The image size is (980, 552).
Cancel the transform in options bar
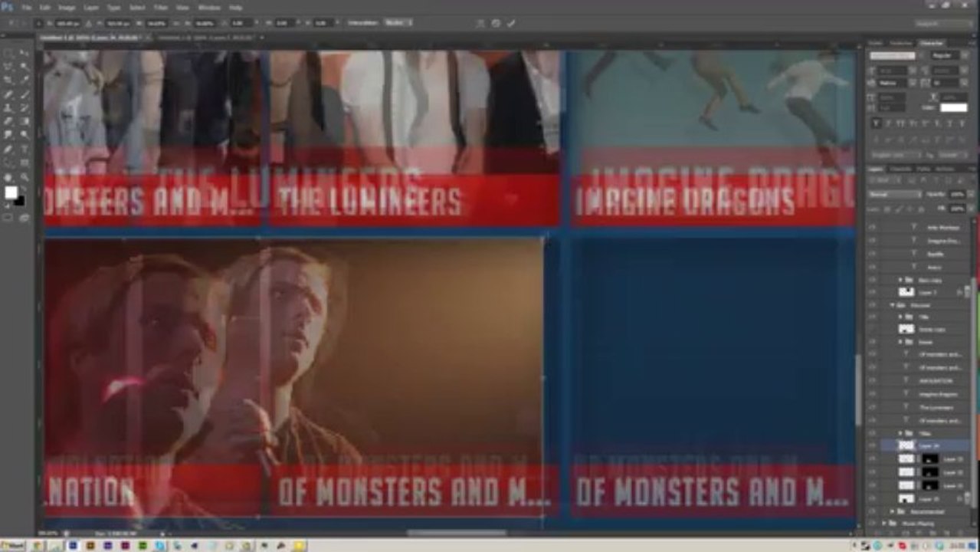496,23
